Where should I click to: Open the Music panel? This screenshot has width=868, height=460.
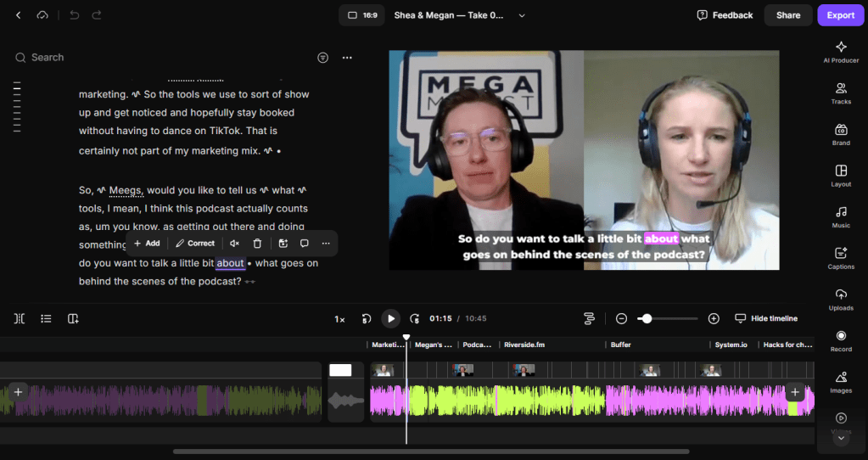coord(841,216)
